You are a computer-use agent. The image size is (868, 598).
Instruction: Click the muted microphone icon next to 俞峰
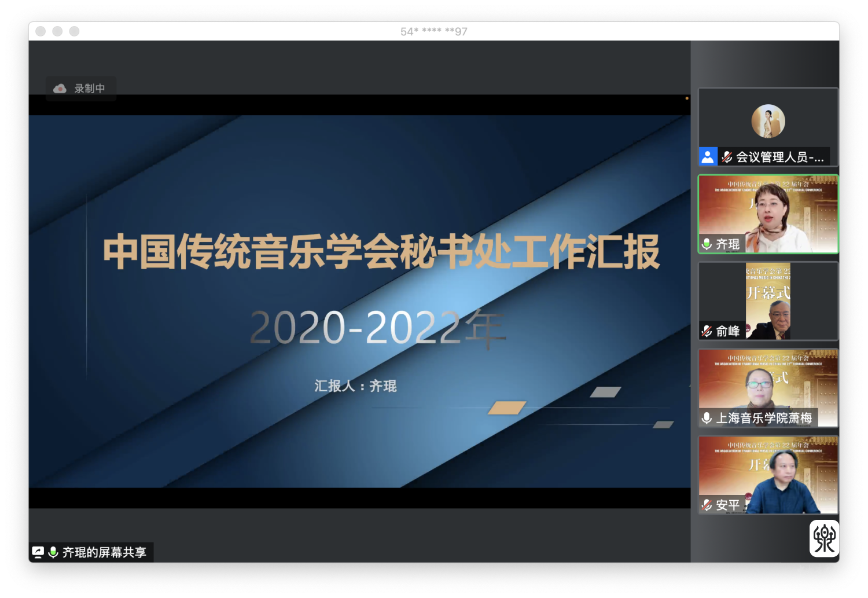pyautogui.click(x=707, y=331)
